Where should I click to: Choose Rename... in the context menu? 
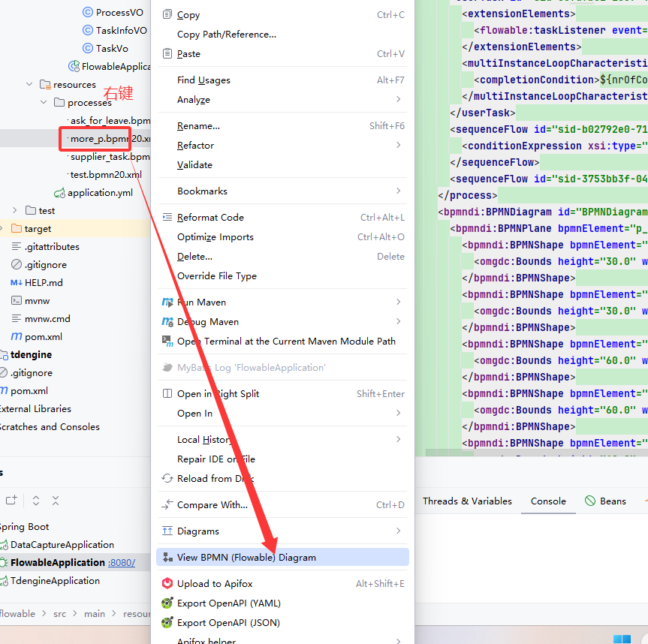tap(282, 125)
